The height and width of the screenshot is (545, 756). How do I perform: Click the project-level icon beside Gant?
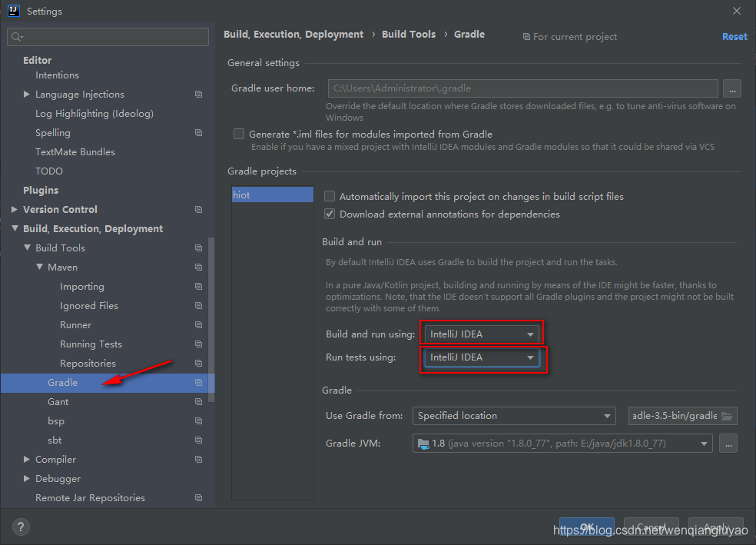click(199, 402)
